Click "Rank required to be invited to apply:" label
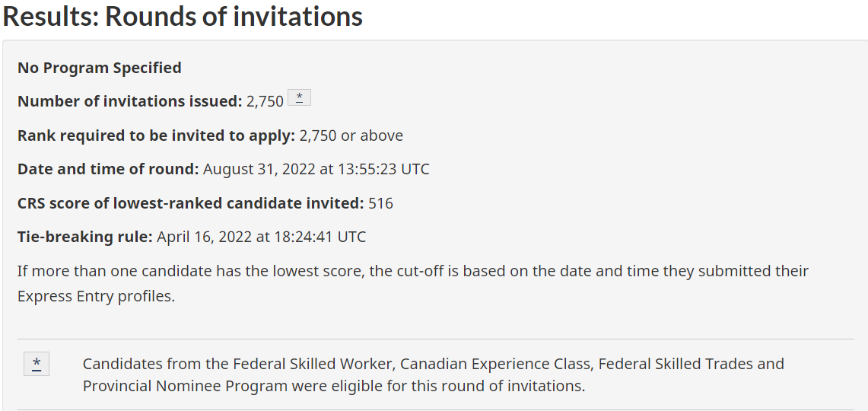Image resolution: width=868 pixels, height=411 pixels. click(x=156, y=135)
